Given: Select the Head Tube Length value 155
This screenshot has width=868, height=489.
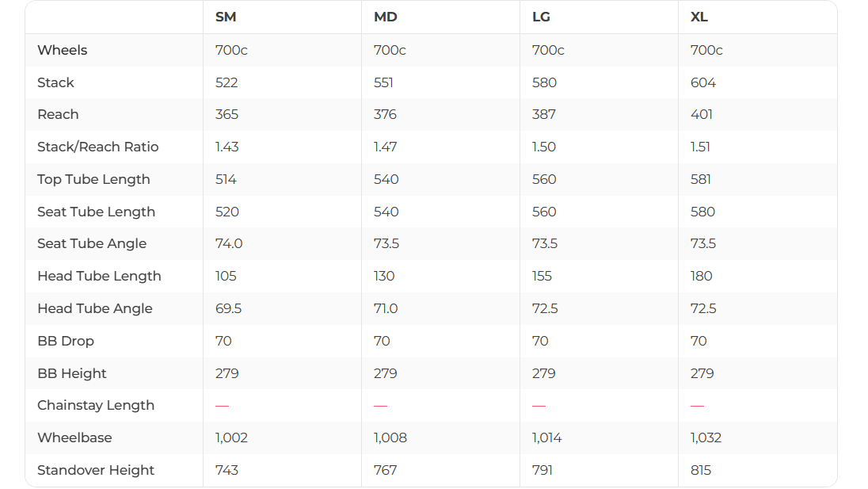Looking at the screenshot, I should point(542,276).
